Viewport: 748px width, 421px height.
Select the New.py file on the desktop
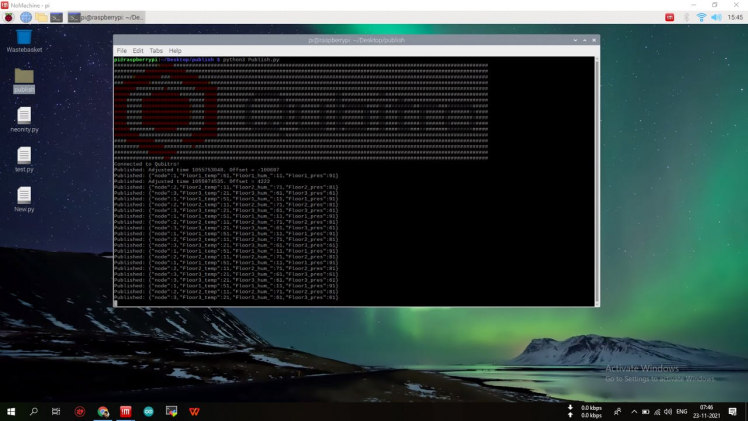point(24,199)
